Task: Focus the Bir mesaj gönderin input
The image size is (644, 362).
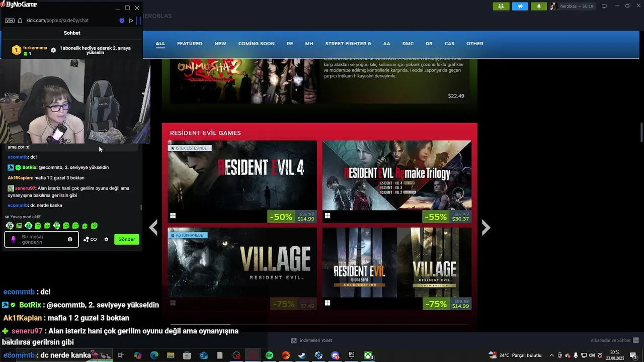Action: point(41,239)
